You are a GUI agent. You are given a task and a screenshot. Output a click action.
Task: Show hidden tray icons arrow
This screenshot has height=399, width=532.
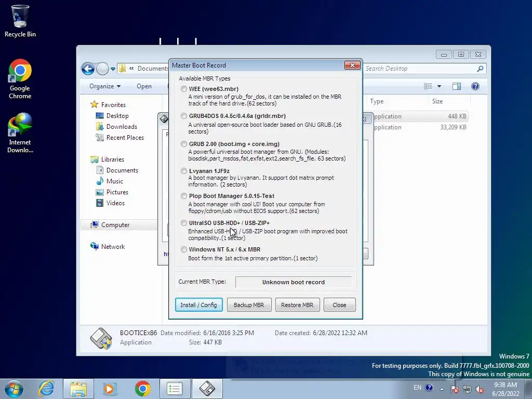[442, 389]
